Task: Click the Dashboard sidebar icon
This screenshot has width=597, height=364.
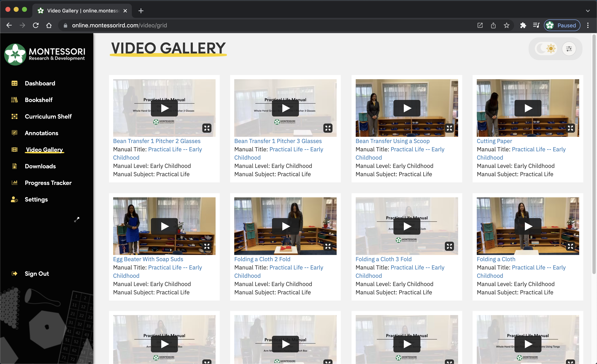Action: (x=15, y=83)
